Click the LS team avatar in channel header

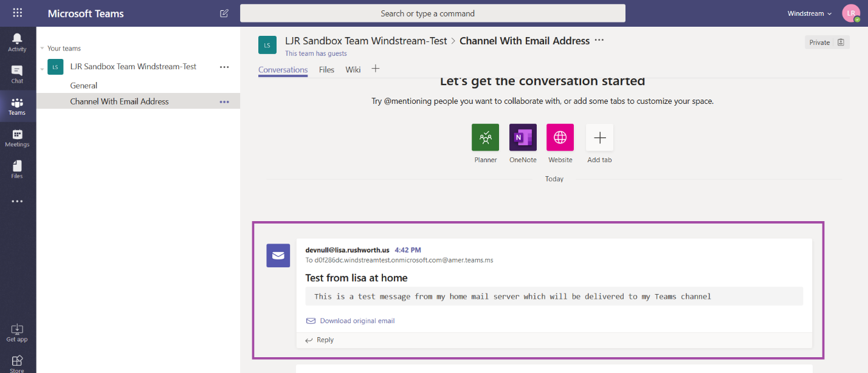(267, 44)
